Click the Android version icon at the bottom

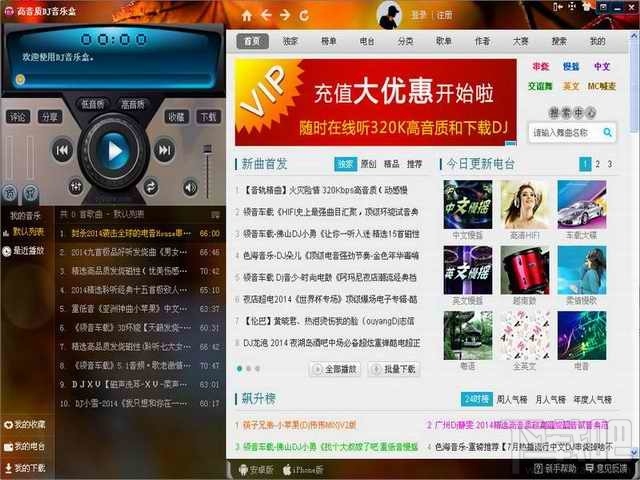[244, 469]
